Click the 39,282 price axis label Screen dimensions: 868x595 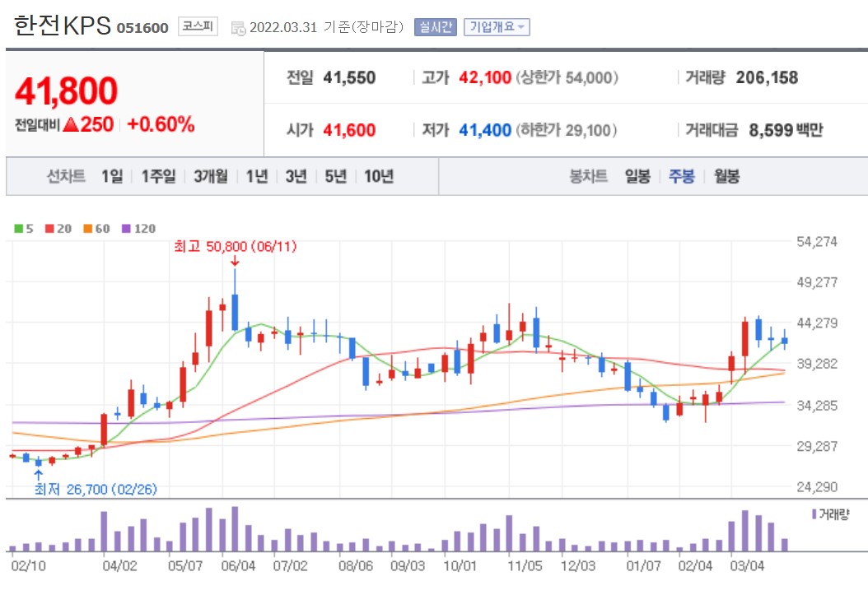pos(816,364)
